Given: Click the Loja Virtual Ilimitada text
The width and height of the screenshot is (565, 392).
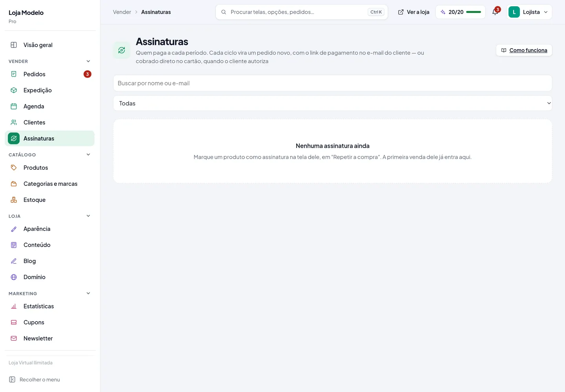Looking at the screenshot, I should point(31,363).
